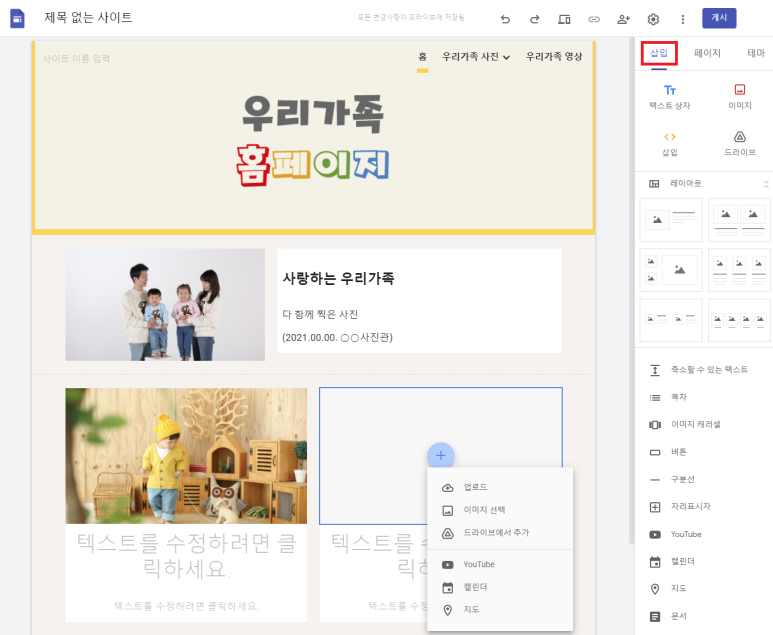This screenshot has height=635, width=773.
Task: Click the 사이트 이름 입력 field
Action: (76, 59)
